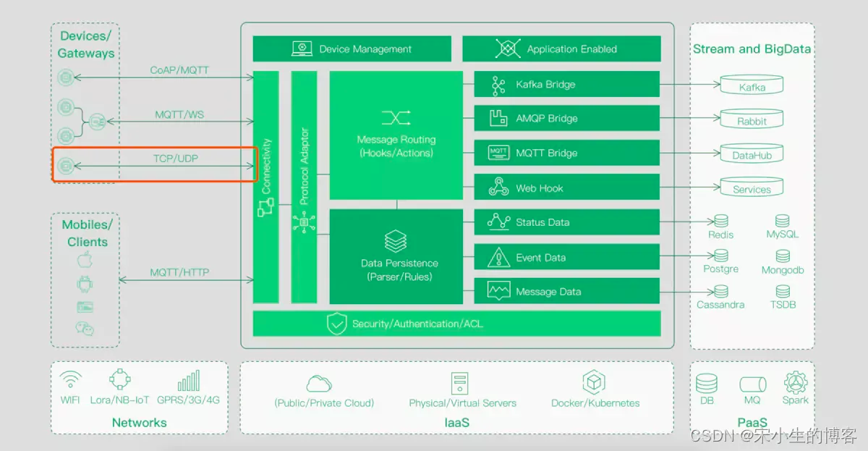Click the device icon on CoAP/MQTT line

click(x=66, y=77)
